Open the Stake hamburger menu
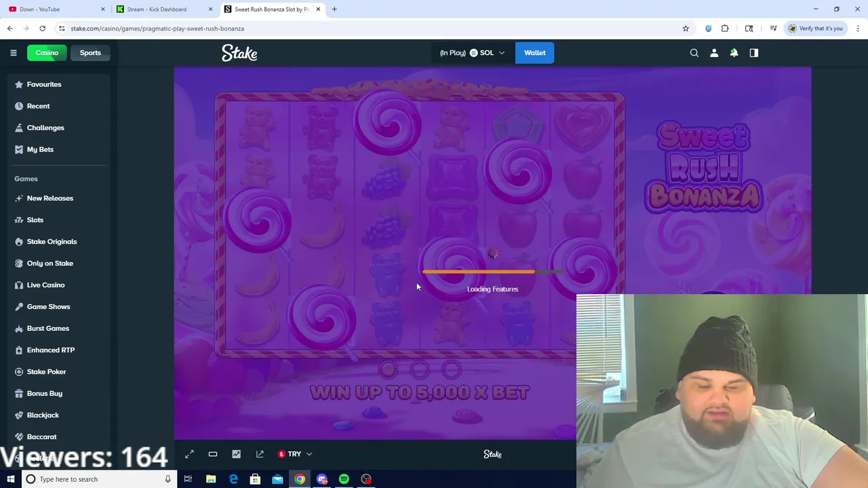868x488 pixels. click(13, 53)
